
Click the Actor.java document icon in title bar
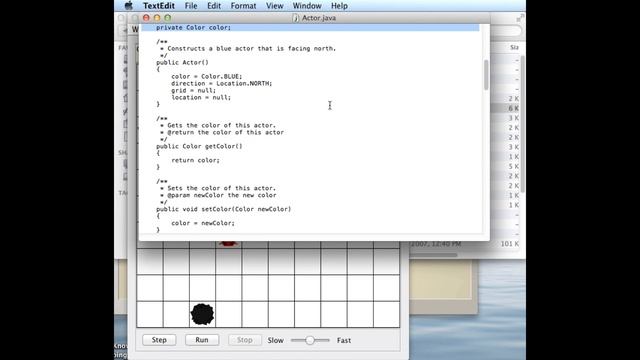click(296, 18)
